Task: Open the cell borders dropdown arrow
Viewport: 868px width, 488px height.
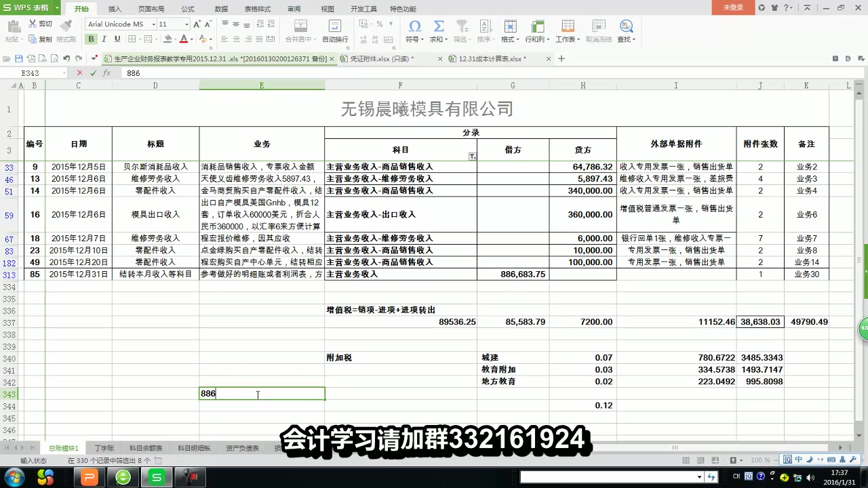Action: 140,39
